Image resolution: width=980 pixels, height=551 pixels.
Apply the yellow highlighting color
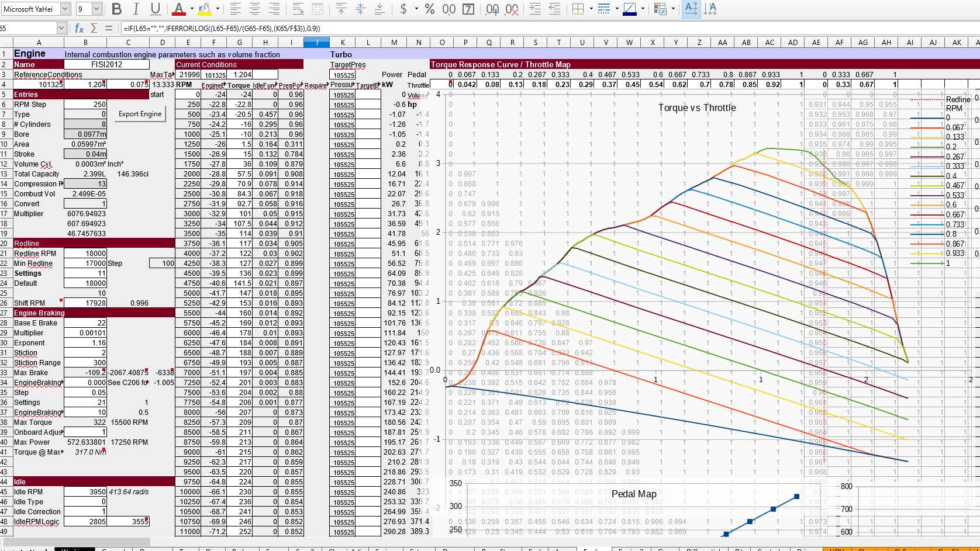pyautogui.click(x=204, y=9)
